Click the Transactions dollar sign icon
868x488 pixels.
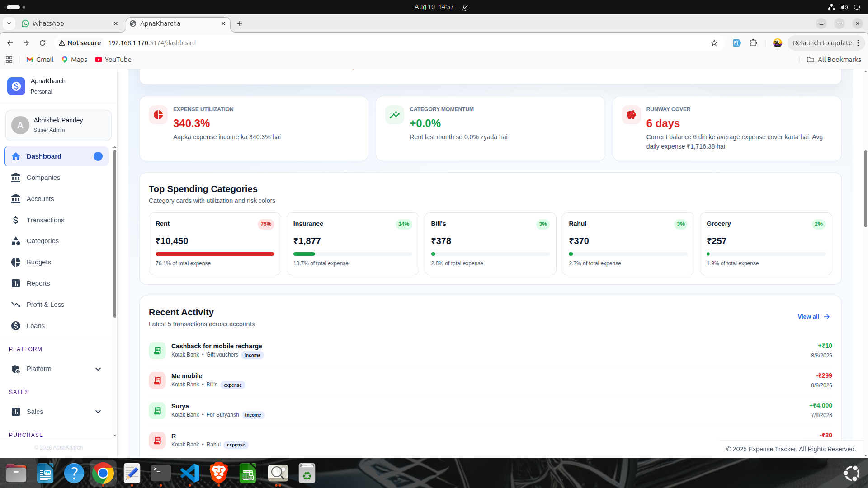click(x=16, y=220)
